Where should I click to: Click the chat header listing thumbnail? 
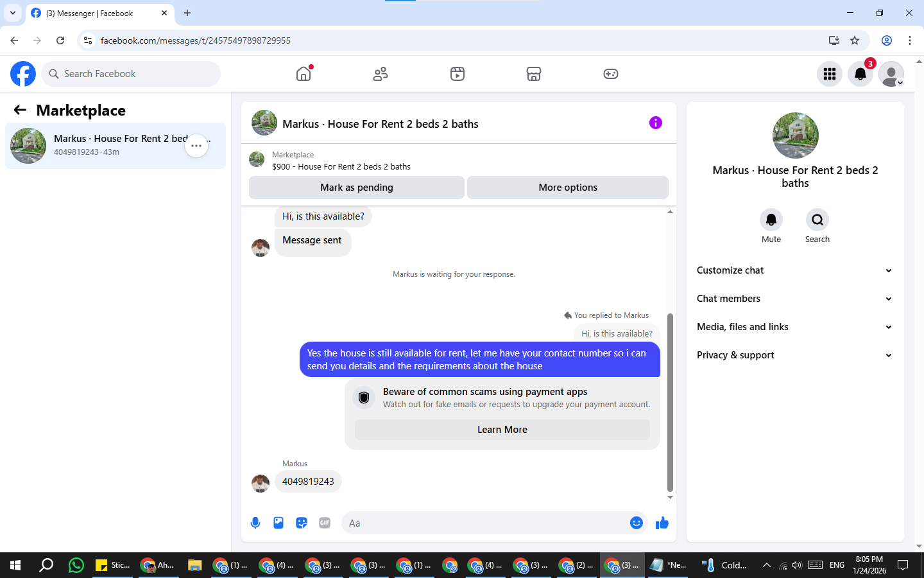pyautogui.click(x=264, y=123)
